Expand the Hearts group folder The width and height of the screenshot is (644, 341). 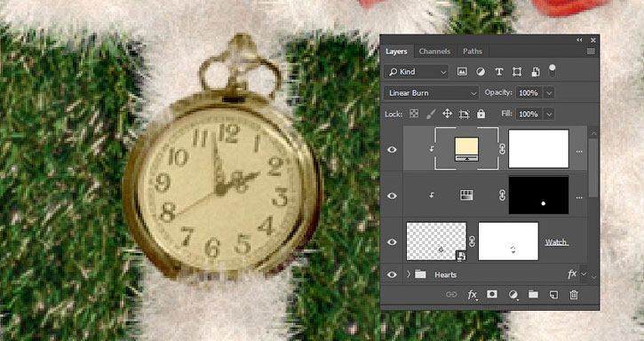pos(409,274)
